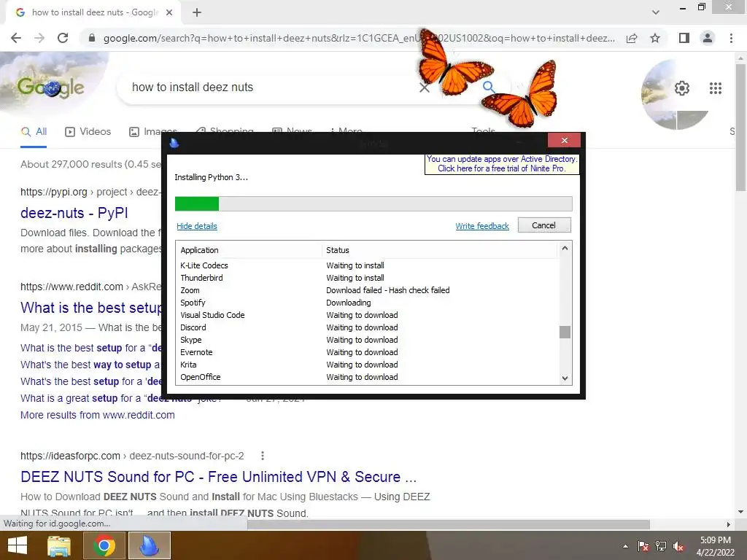Click Chrome horizontal scrollbar thumb
The height and width of the screenshot is (560, 747).
pyautogui.click(x=449, y=524)
